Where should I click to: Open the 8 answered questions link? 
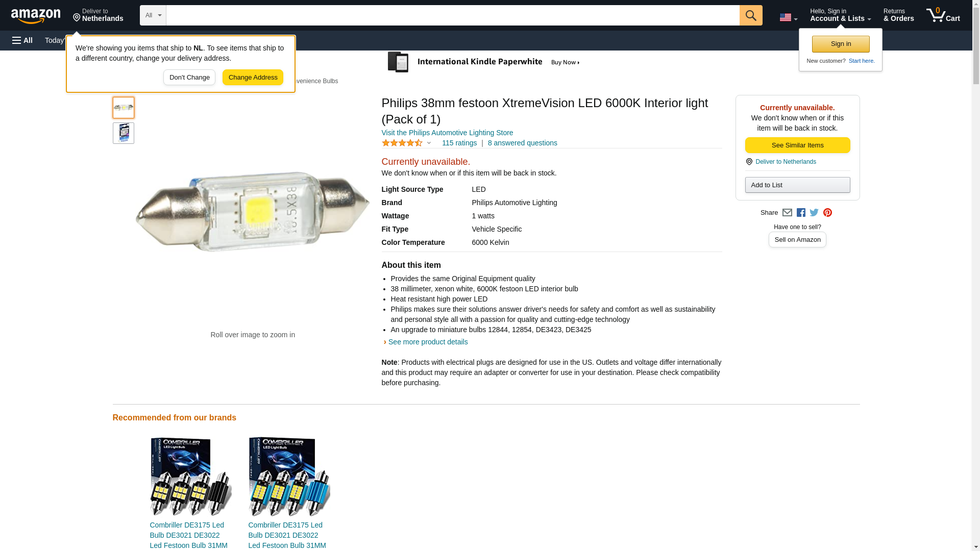point(522,143)
